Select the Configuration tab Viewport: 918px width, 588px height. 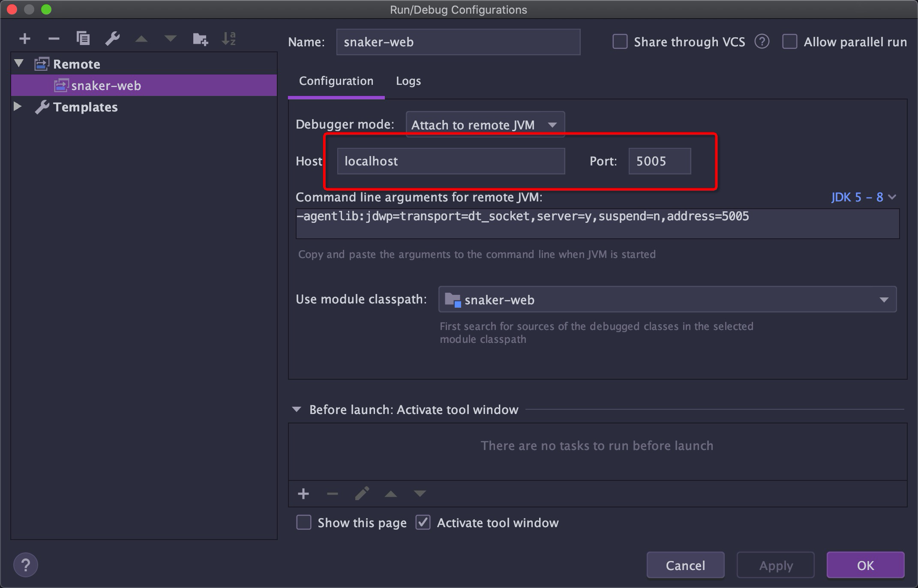pos(336,81)
